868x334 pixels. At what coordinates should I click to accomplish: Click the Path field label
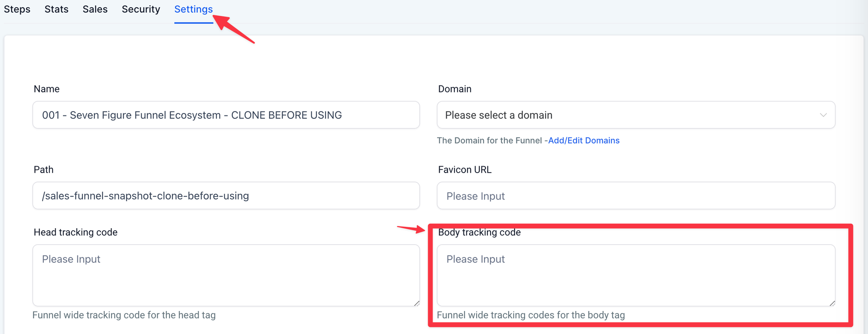pos(43,170)
